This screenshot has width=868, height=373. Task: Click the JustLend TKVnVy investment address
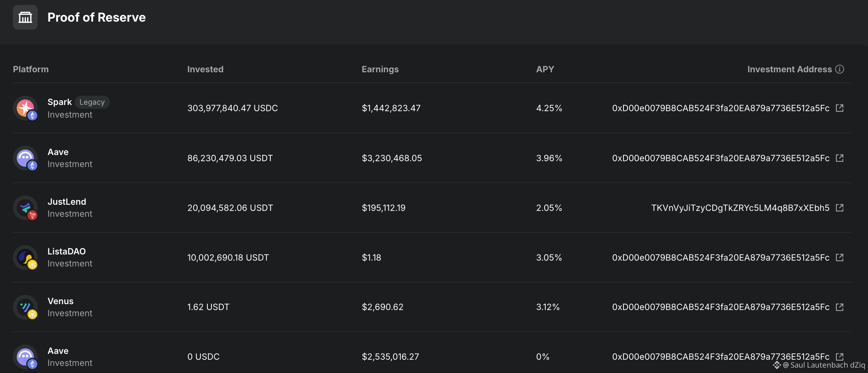(740, 208)
